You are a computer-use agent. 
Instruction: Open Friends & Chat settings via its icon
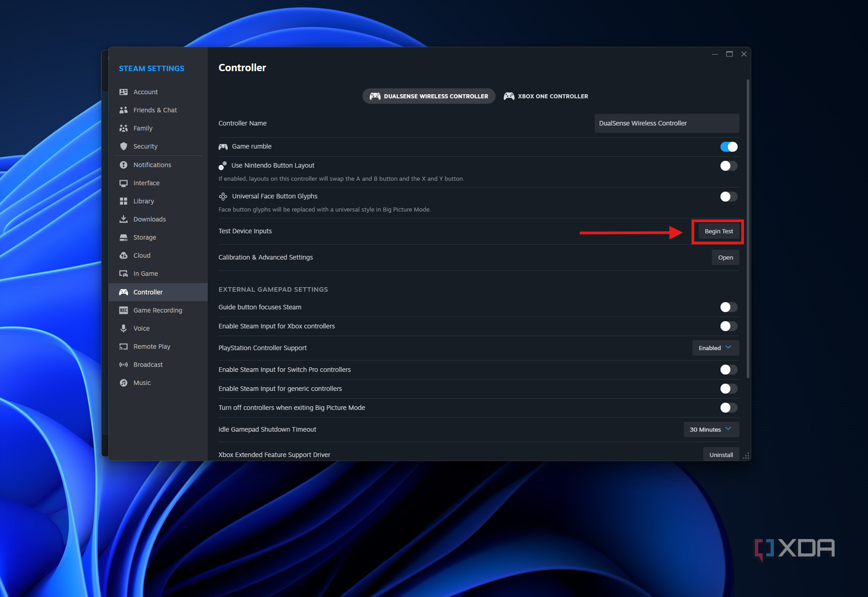(123, 110)
